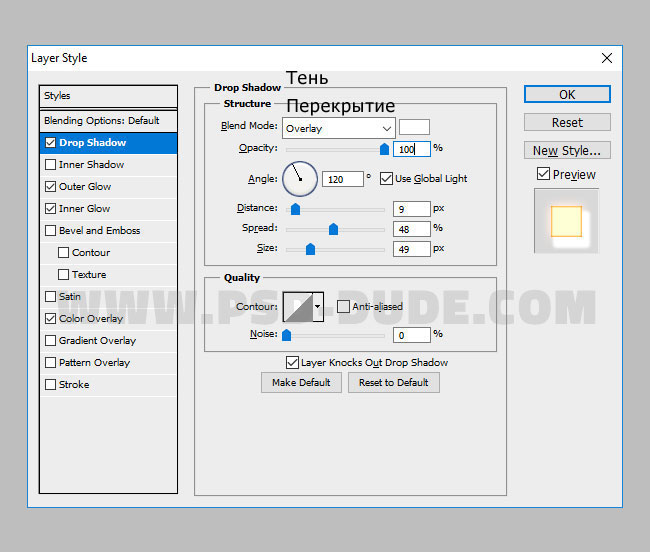Image resolution: width=650 pixels, height=552 pixels.
Task: Click the Make Default button
Action: coord(301,382)
